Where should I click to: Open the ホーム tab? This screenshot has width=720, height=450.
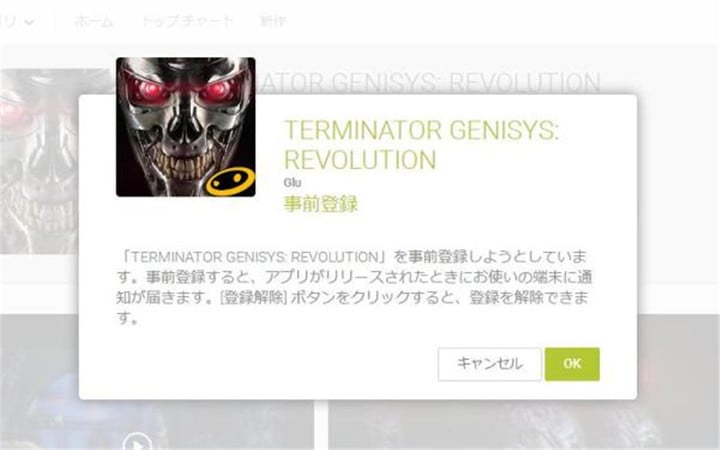click(x=94, y=21)
